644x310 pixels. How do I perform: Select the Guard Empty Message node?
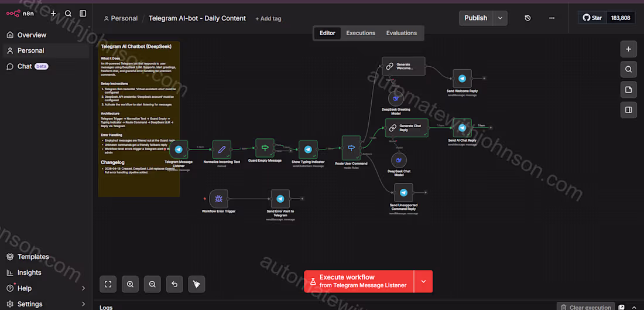pos(265,148)
